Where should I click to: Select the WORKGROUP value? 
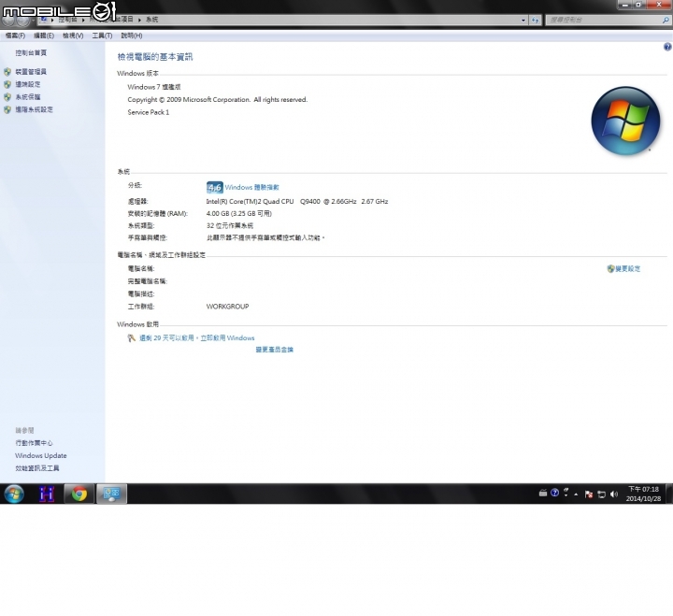(x=227, y=307)
